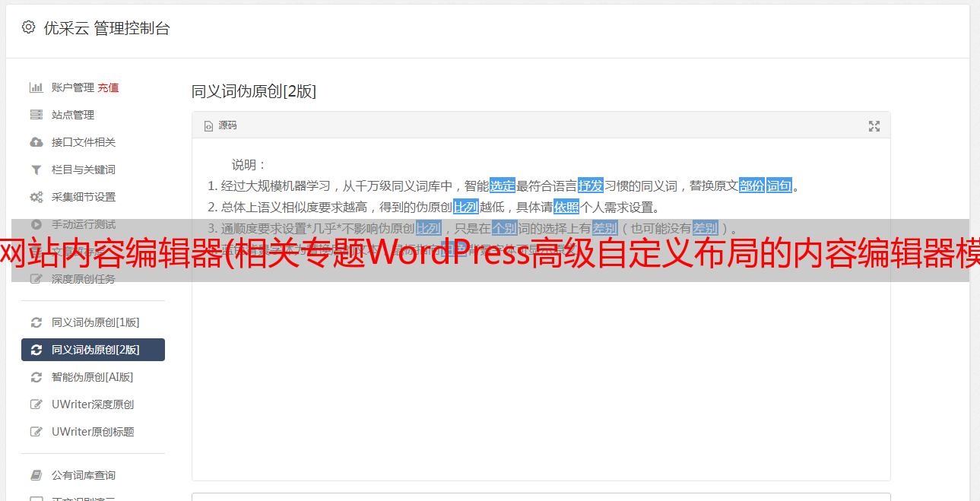This screenshot has width=980, height=501.
Task: Click the highlighted word 依照
Action: pos(566,207)
